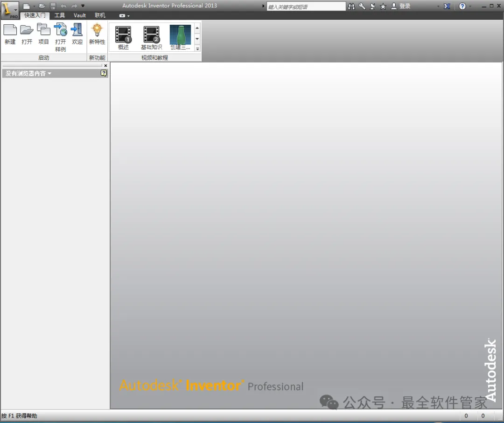Open the Inventor PRO application menu
The height and width of the screenshot is (423, 504).
click(x=10, y=10)
